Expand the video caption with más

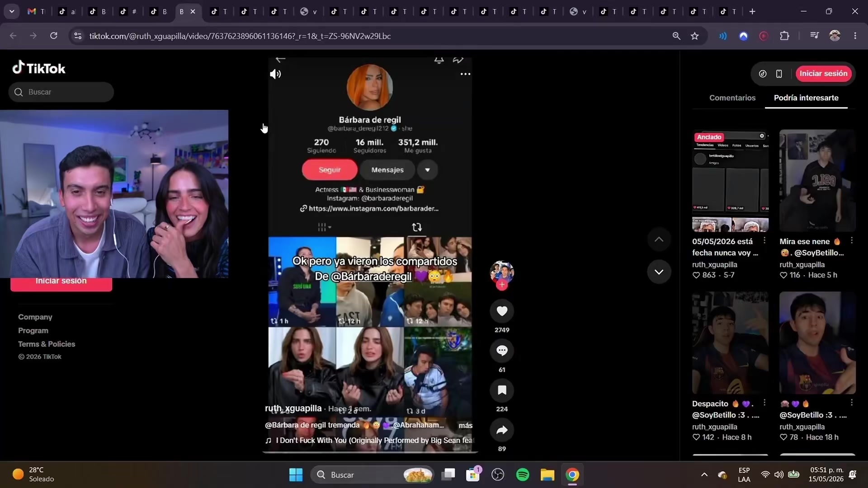tap(465, 425)
